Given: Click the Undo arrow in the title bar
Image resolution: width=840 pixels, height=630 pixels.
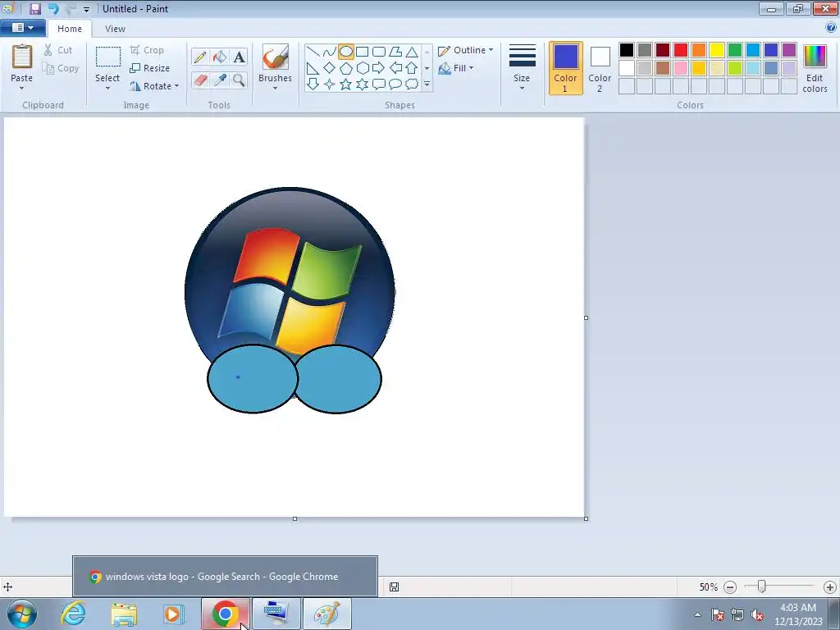Looking at the screenshot, I should [53, 8].
